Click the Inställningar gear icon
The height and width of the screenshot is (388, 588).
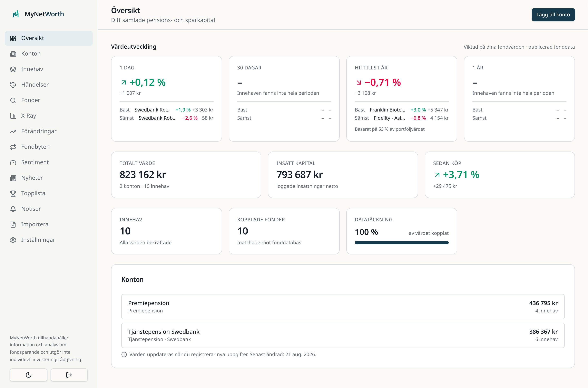click(x=13, y=240)
